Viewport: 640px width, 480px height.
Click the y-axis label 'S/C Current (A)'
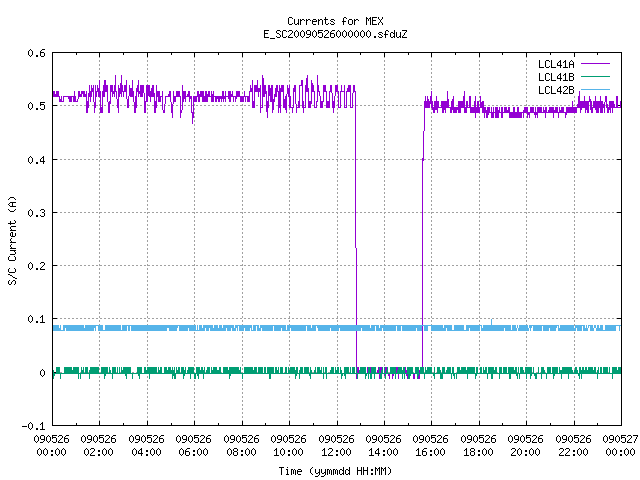12,240
